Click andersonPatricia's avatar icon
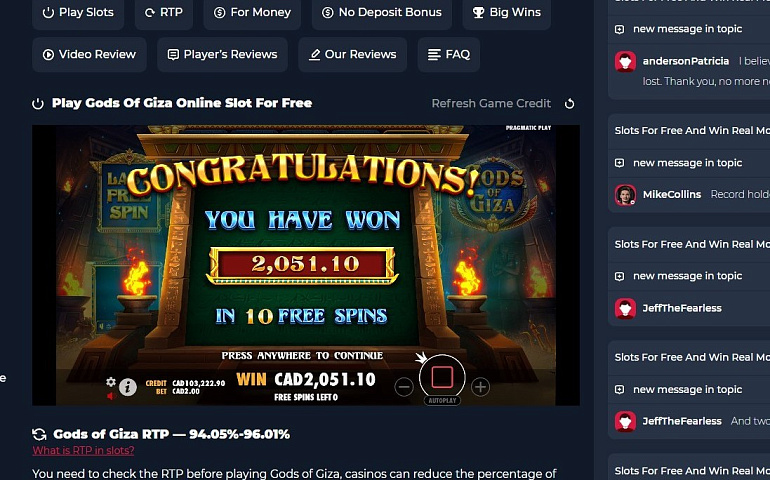The image size is (770, 480). pyautogui.click(x=625, y=61)
